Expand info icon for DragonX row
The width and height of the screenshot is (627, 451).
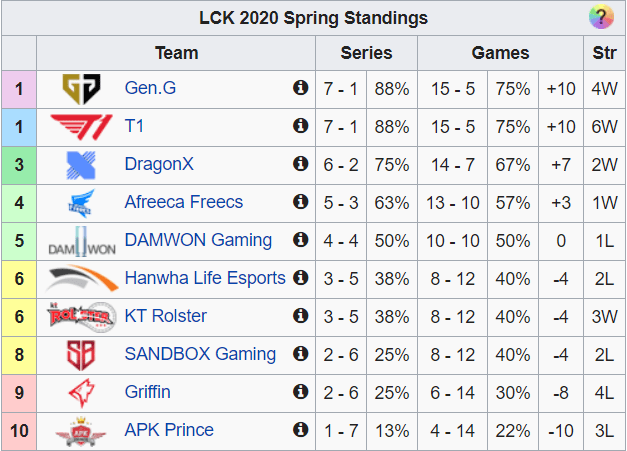(300, 164)
